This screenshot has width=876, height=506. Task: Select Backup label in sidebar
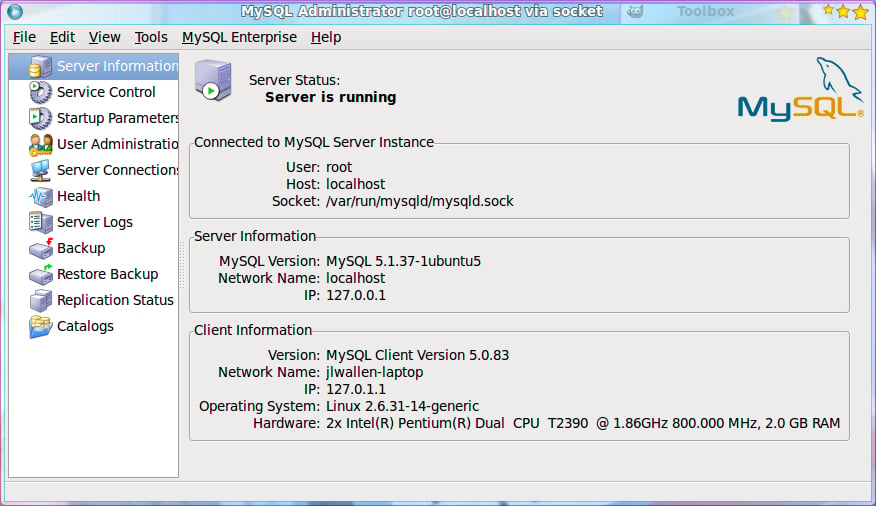[x=81, y=248]
